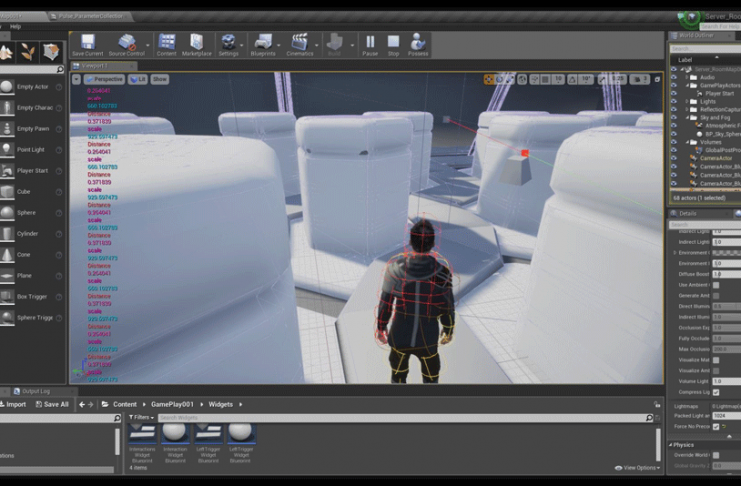Select Cylinder in place panel

(x=32, y=234)
